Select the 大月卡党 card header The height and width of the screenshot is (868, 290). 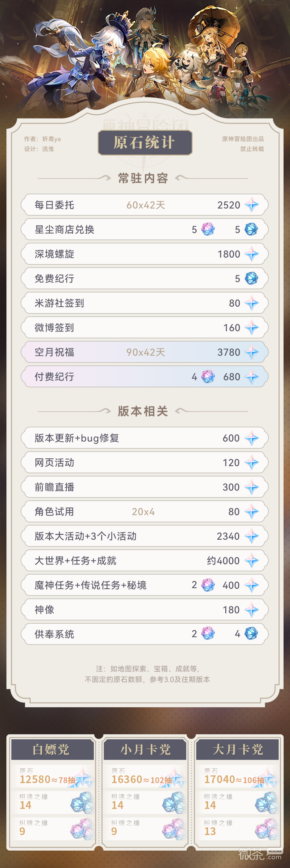coord(237,750)
